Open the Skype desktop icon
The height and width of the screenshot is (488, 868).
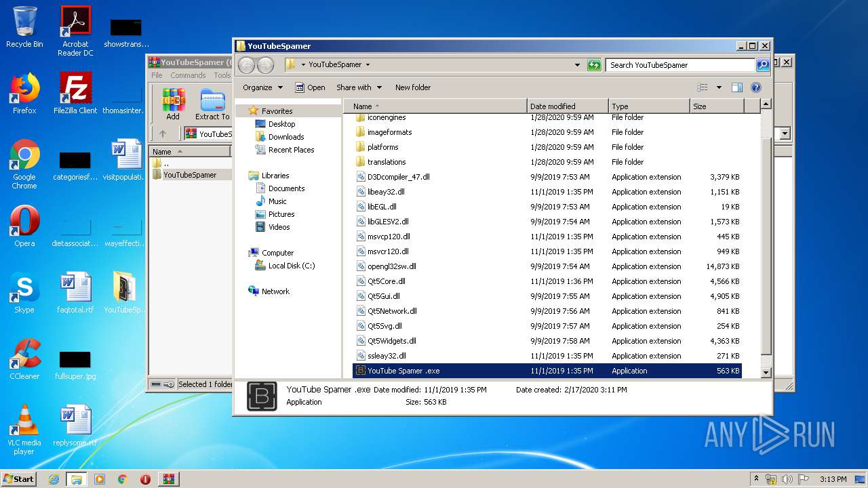point(24,293)
